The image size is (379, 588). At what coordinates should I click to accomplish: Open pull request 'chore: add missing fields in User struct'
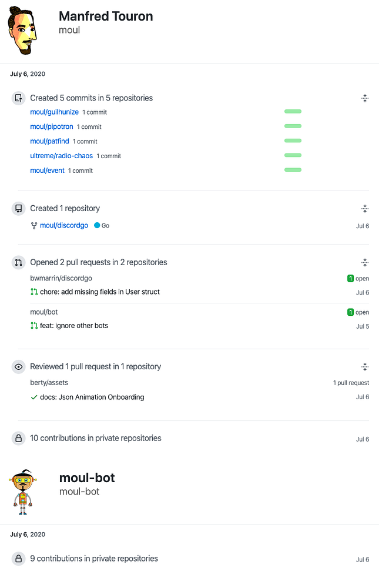(99, 292)
